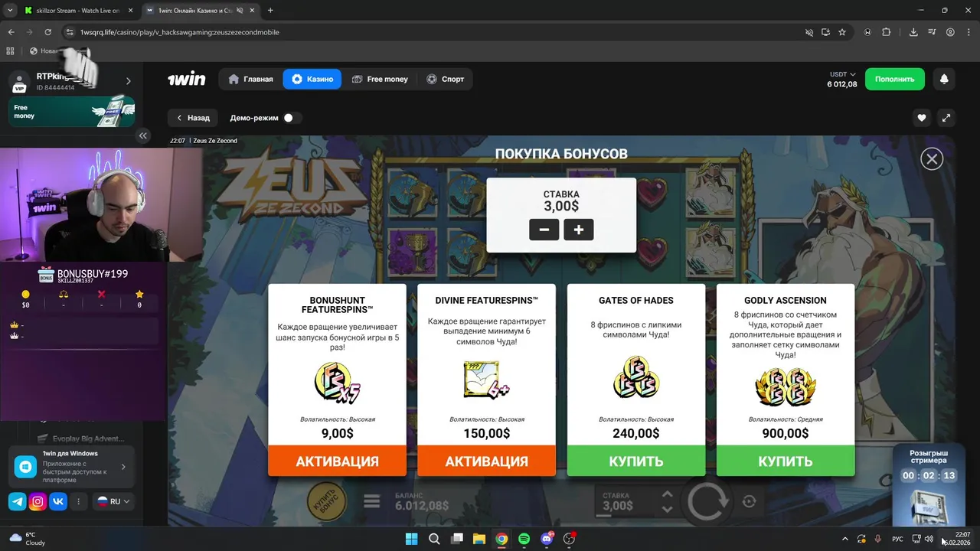The width and height of the screenshot is (980, 551).
Task: Open the Chrome profile icon
Action: 950,32
